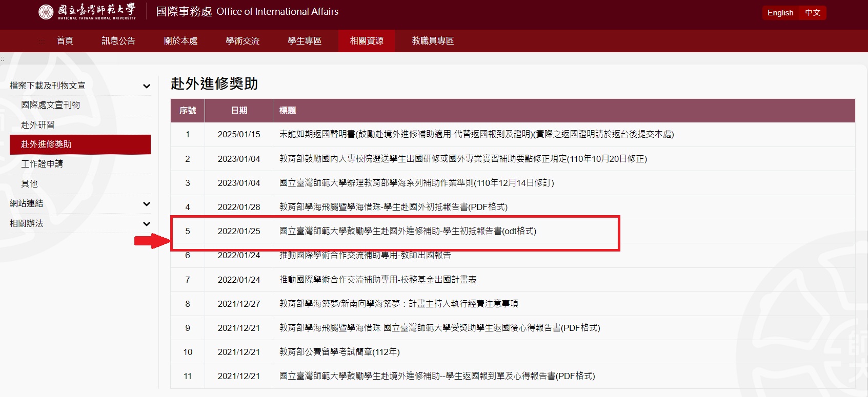Collapse the 檔案下載及刊物文宣 section chevron
Screen dimensions: 868x397
pos(147,86)
